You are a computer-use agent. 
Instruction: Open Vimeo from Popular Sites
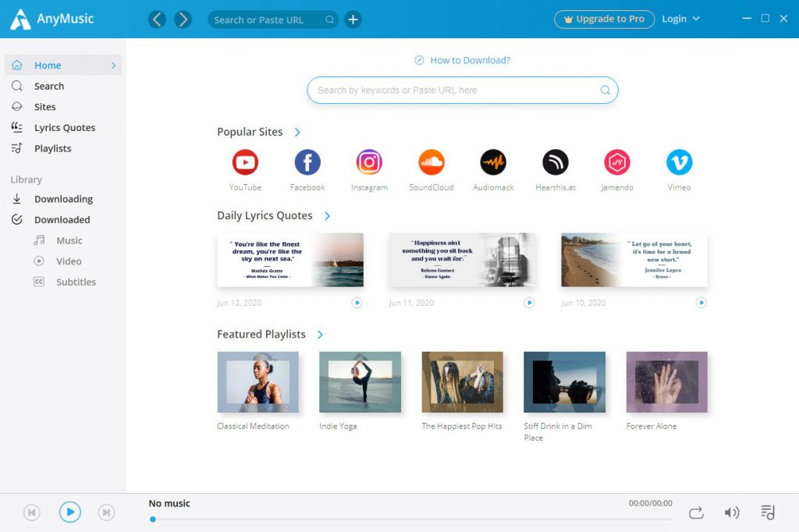click(x=680, y=162)
